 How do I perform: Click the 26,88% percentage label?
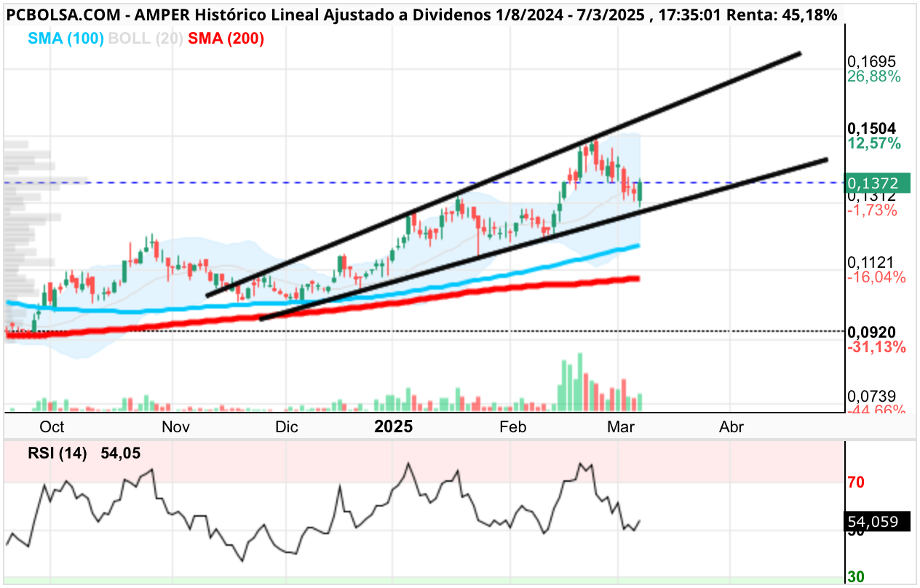(873, 76)
